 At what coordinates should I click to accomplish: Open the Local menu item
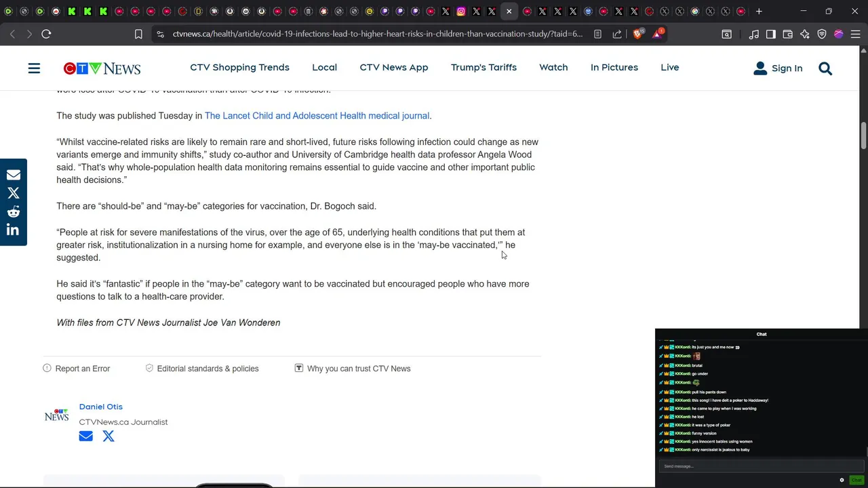click(x=324, y=68)
